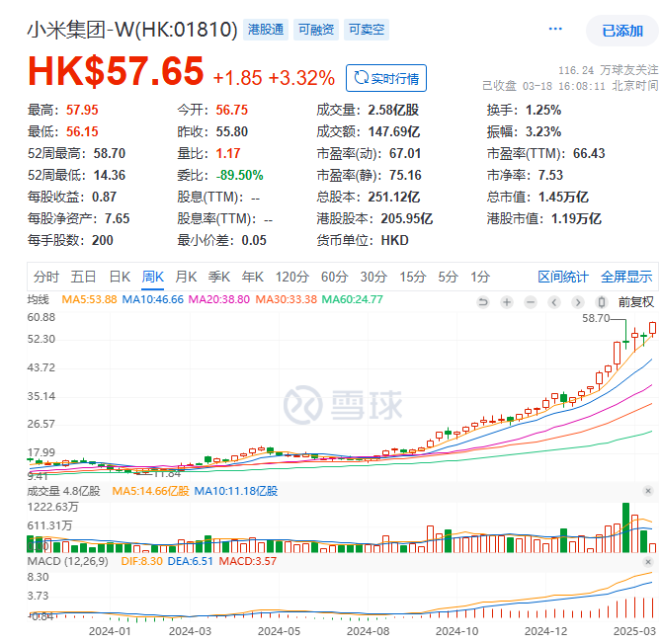
Task: Reset the chart view with undo icon
Action: (x=483, y=302)
